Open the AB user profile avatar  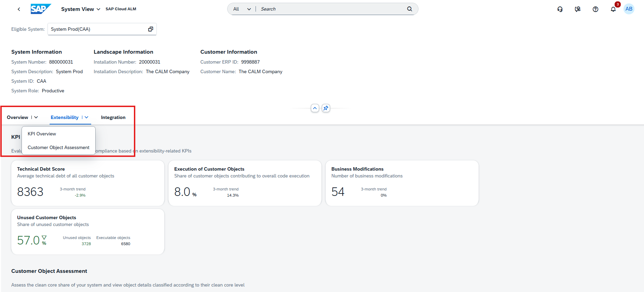point(629,9)
